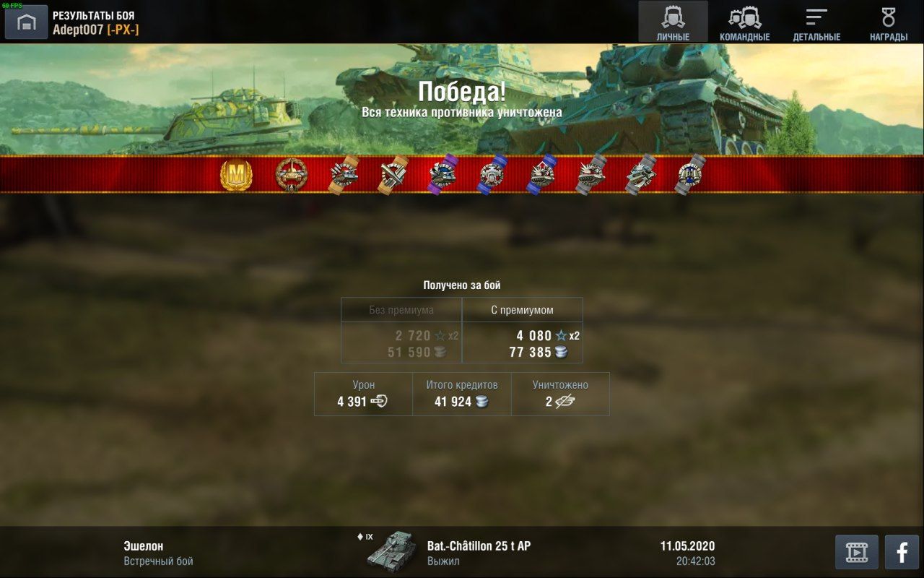
Task: Click the gold Mastery badge M medal
Action: tap(236, 175)
